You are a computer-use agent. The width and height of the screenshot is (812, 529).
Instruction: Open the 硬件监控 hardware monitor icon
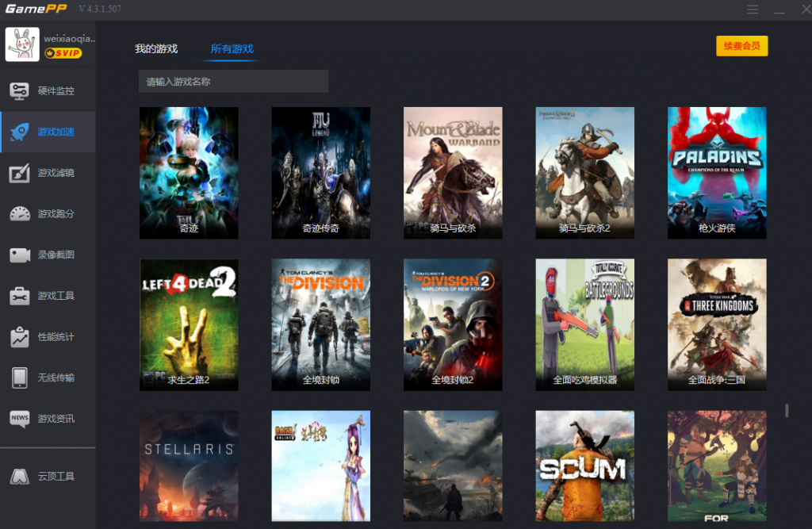click(20, 91)
